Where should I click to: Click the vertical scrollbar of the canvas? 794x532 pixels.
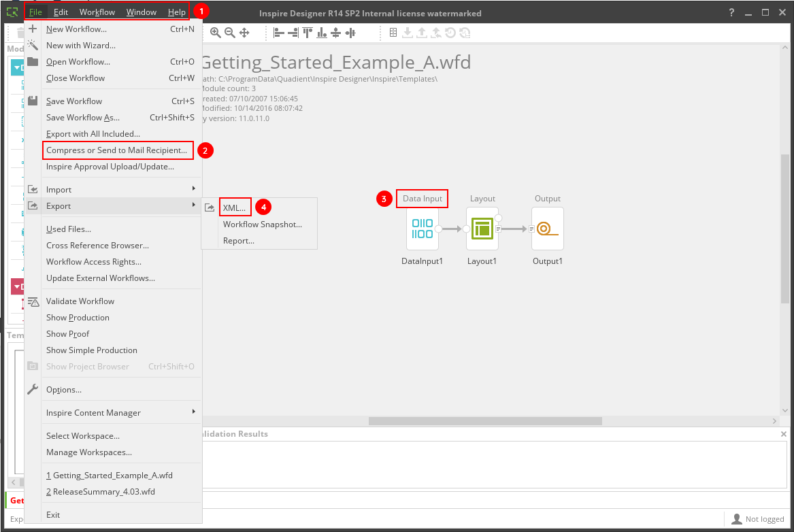[785, 228]
